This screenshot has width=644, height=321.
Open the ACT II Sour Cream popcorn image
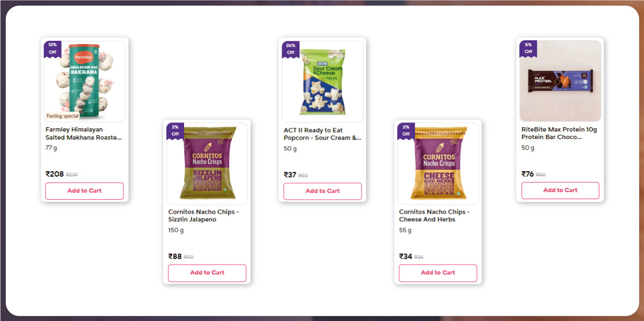pos(323,82)
